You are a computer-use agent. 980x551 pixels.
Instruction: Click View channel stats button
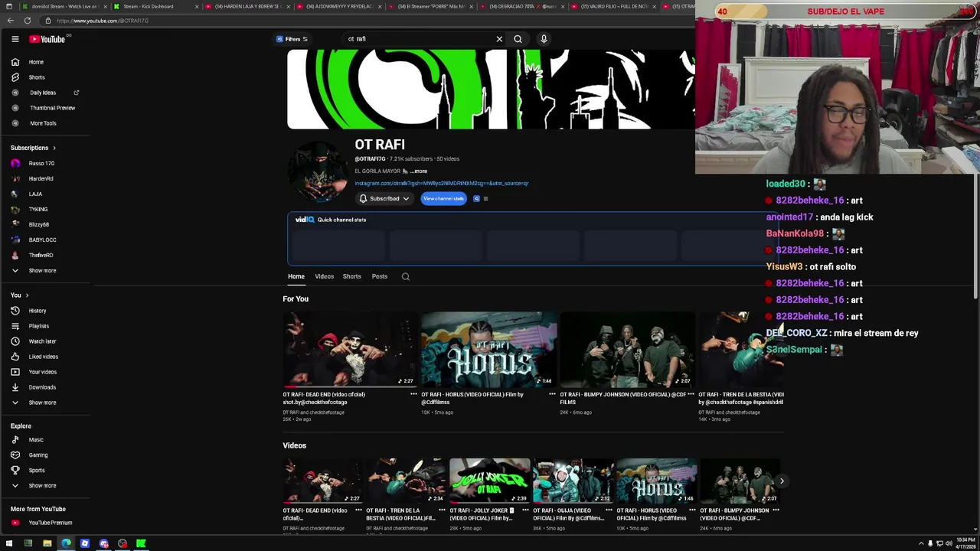(x=443, y=199)
